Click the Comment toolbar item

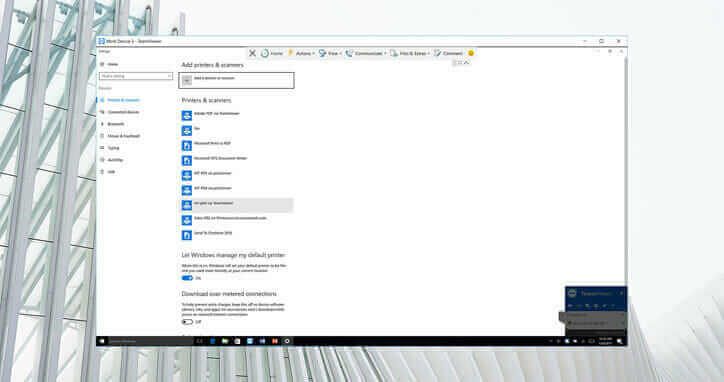(448, 53)
